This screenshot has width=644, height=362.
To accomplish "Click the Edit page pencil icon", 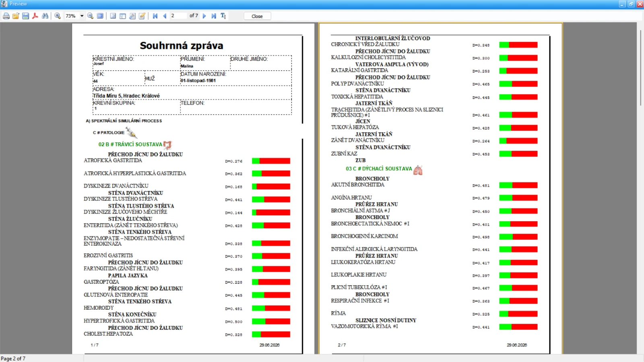I will pyautogui.click(x=142, y=16).
